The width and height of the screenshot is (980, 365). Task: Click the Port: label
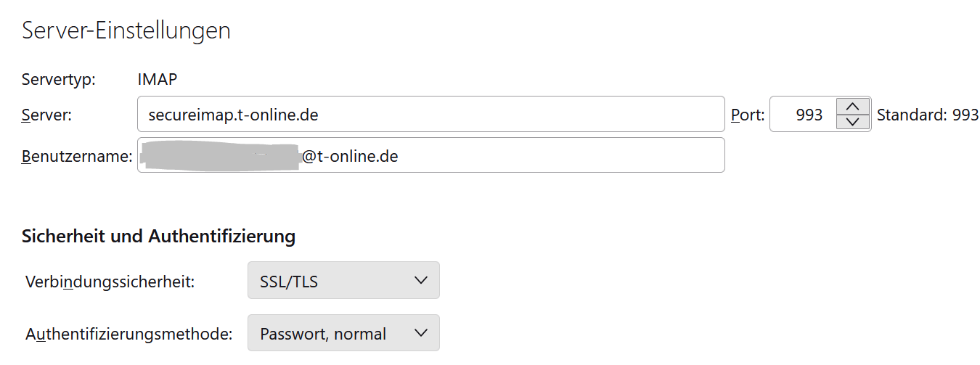[747, 115]
